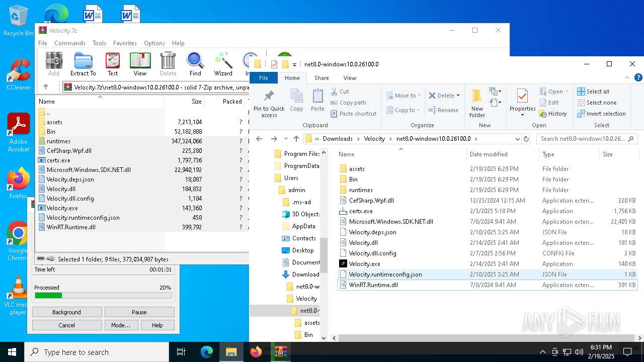Navigate up one level in Explorer
644x362 pixels.
coord(296,139)
